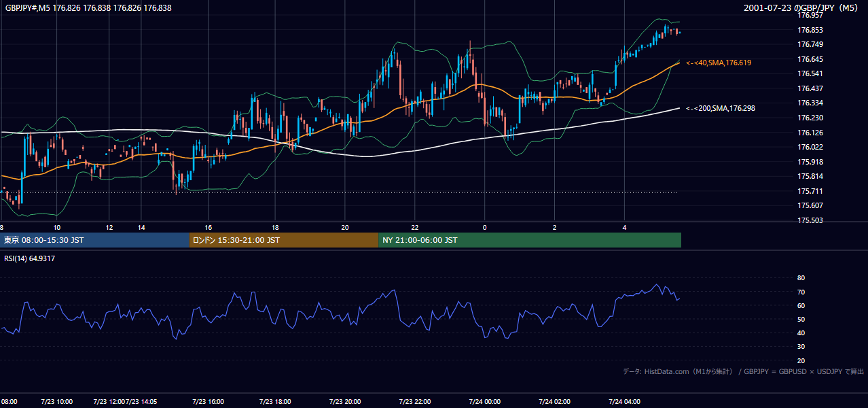Viewport: 868px width, 408px height.
Task: Click the bottom timestamp 7/24 04:00
Action: [x=624, y=402]
